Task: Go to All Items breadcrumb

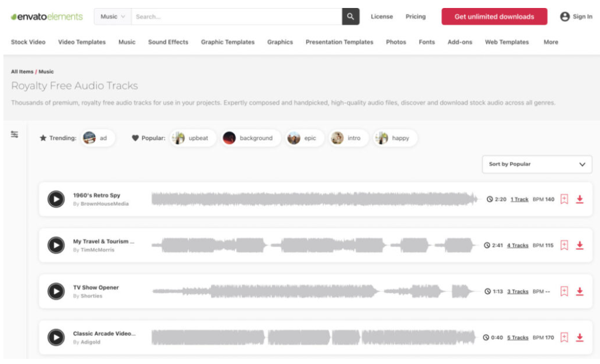Action: 22,72
